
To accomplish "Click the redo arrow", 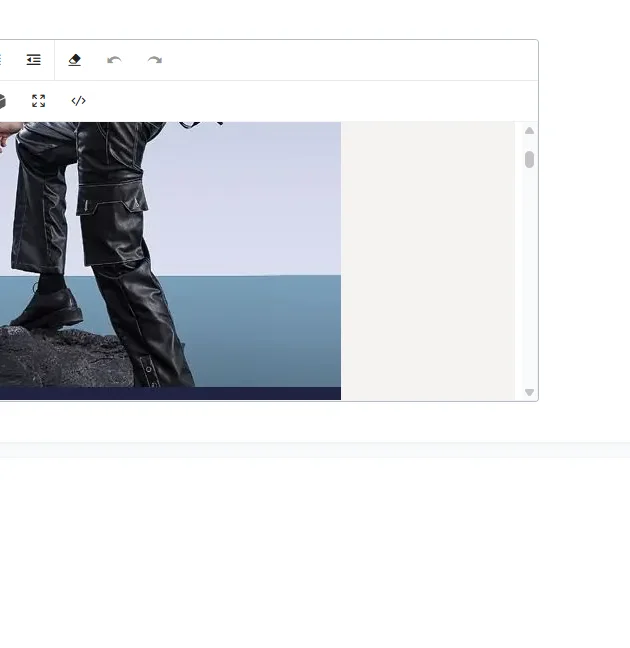I will tap(155, 60).
